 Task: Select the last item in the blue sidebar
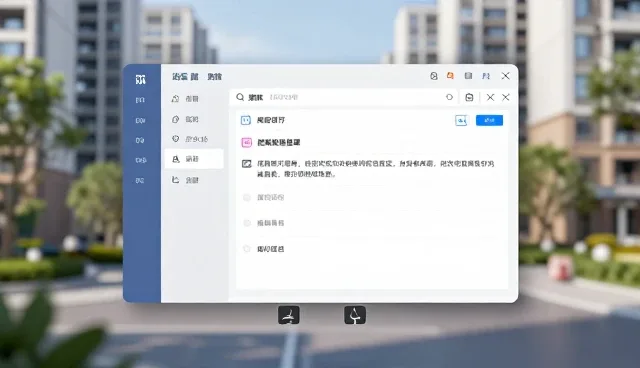[x=140, y=180]
